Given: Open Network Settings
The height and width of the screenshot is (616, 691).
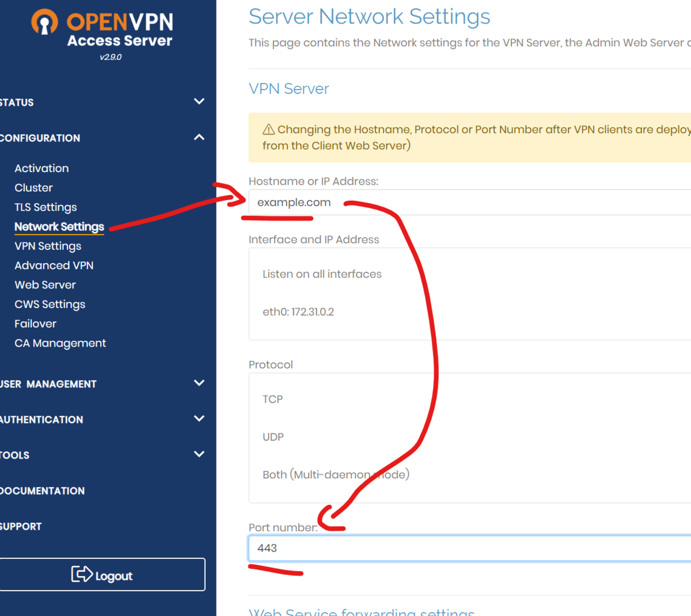Looking at the screenshot, I should click(59, 227).
